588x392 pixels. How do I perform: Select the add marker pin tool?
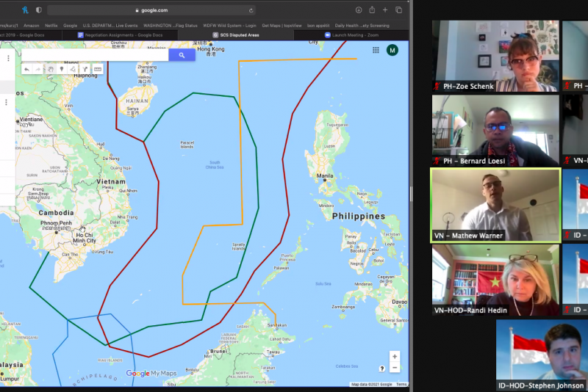tap(62, 69)
